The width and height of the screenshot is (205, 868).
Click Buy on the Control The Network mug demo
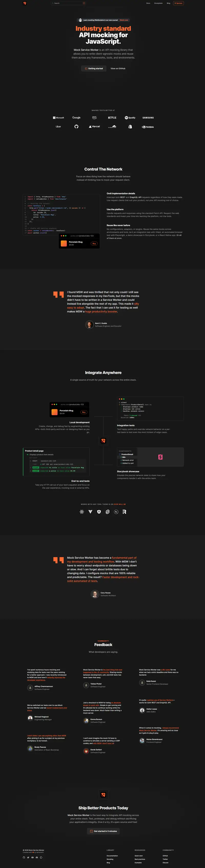pos(94,243)
